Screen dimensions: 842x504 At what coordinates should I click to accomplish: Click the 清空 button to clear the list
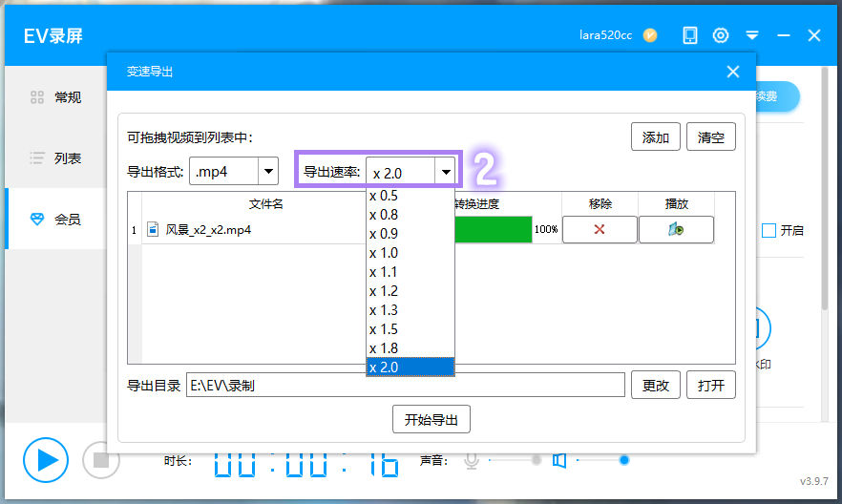click(x=711, y=137)
